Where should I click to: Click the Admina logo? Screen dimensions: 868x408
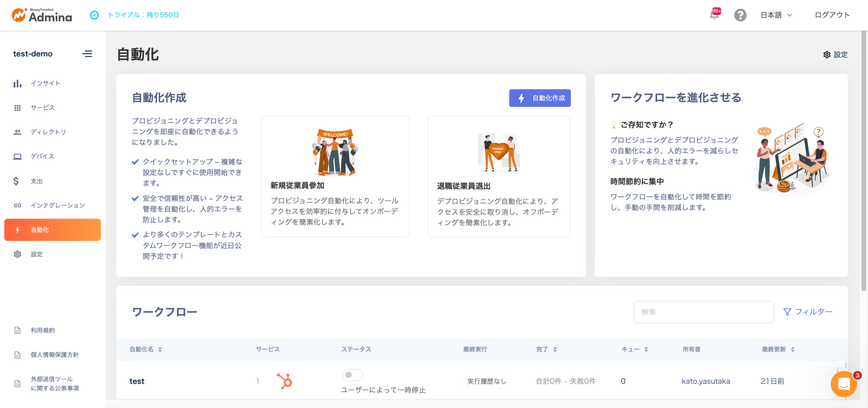(42, 15)
